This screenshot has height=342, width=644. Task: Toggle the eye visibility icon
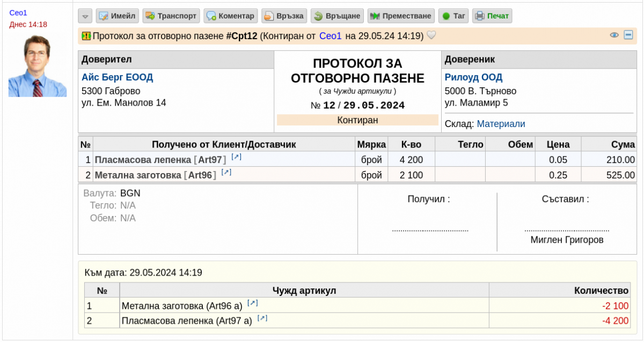(x=614, y=35)
